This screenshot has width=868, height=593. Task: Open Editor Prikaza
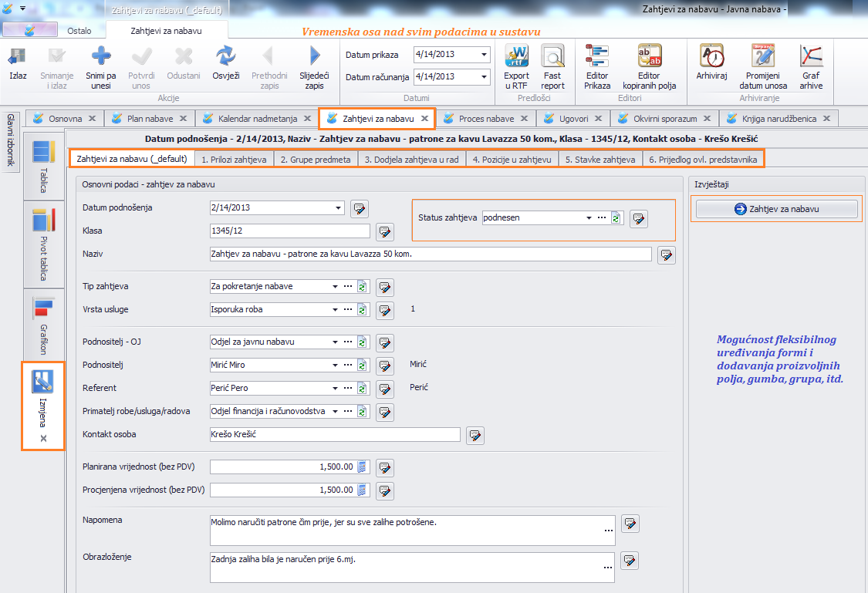pos(597,56)
